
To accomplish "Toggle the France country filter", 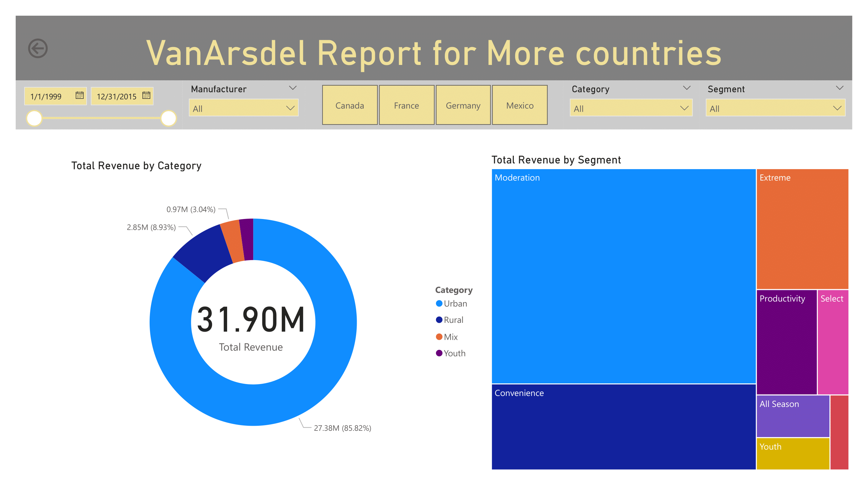I will (x=407, y=105).
